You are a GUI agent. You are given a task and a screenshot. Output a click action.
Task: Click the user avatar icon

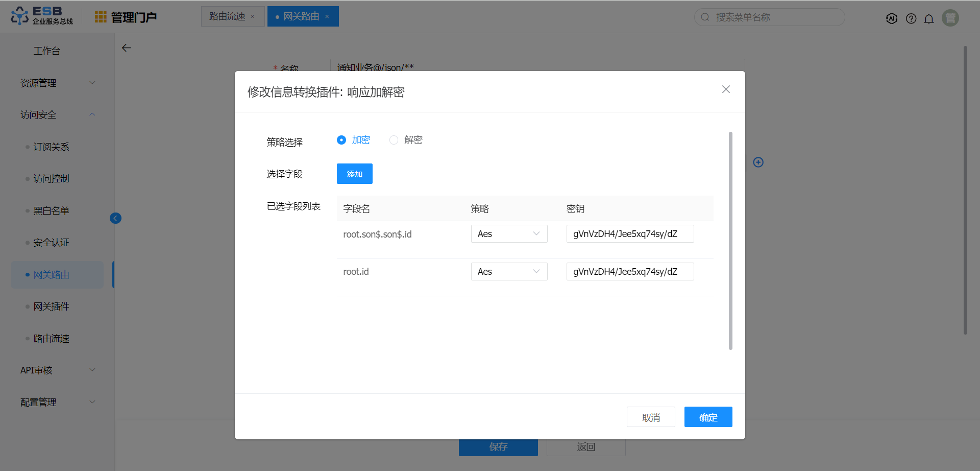950,18
